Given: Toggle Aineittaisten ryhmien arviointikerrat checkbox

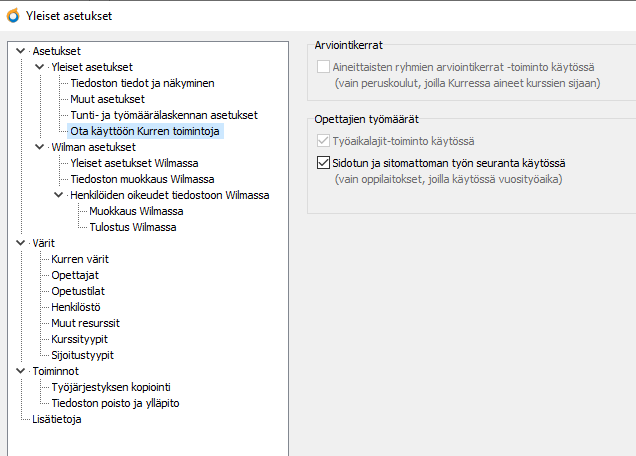Looking at the screenshot, I should [323, 67].
